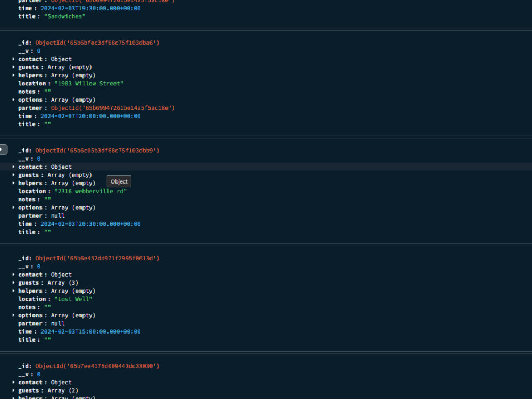Click the __v field value of the bottom document

(38, 374)
